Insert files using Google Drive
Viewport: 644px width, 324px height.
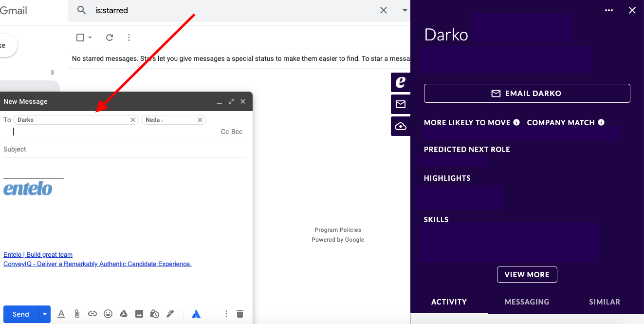click(124, 314)
